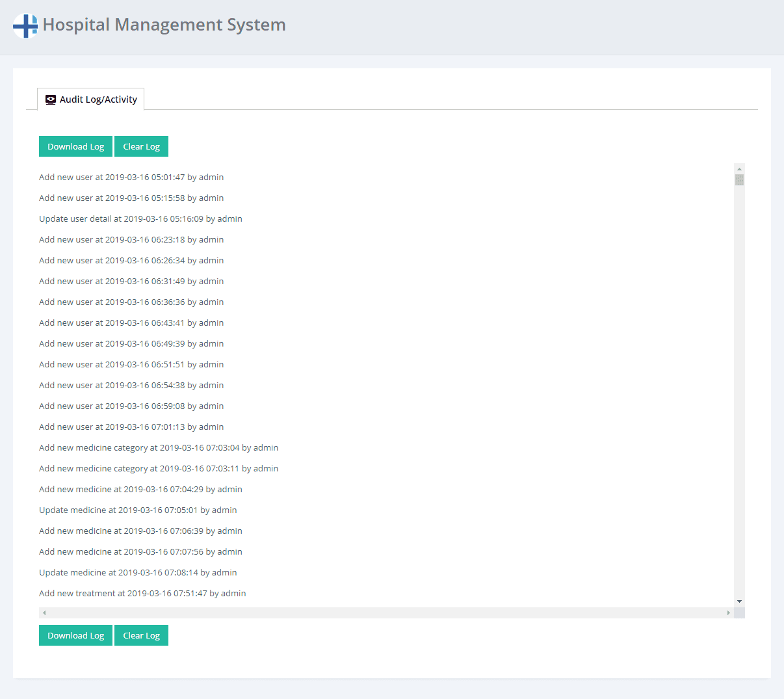784x699 pixels.
Task: Select the Update medicine entry at 07:05:01
Action: [x=138, y=510]
